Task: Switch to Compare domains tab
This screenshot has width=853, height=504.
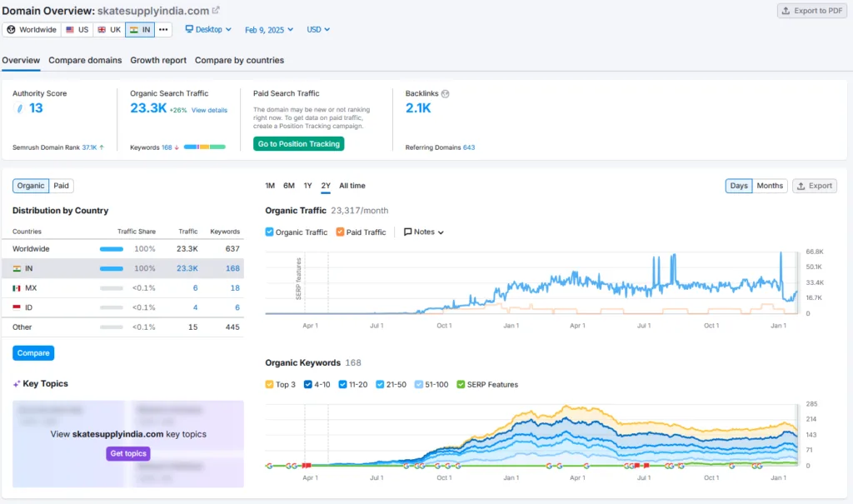Action: pos(85,61)
